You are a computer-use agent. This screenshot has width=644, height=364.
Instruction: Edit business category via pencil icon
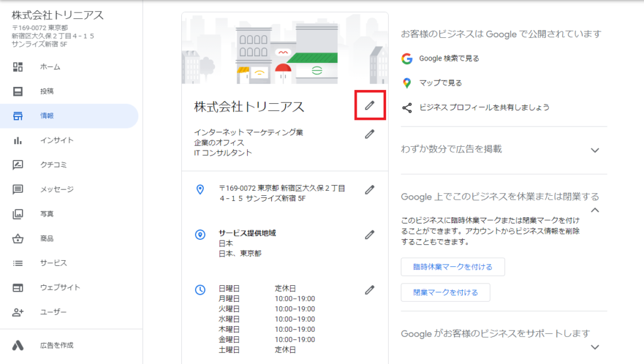click(x=370, y=134)
